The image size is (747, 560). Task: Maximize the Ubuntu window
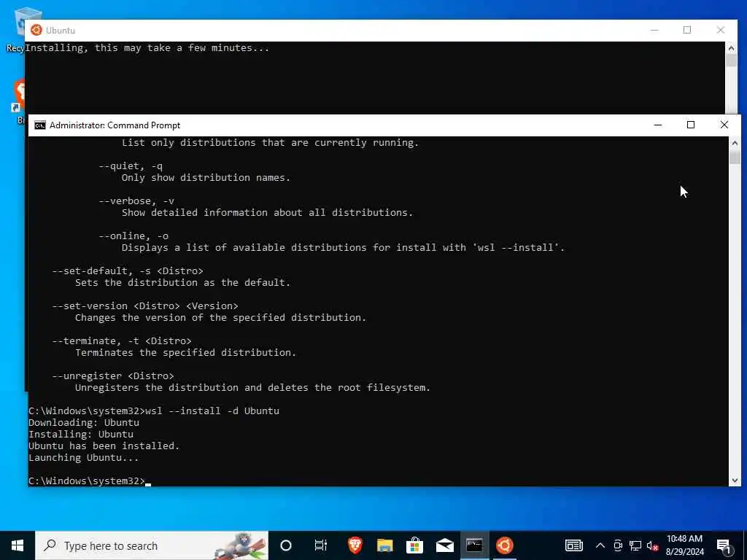click(687, 30)
